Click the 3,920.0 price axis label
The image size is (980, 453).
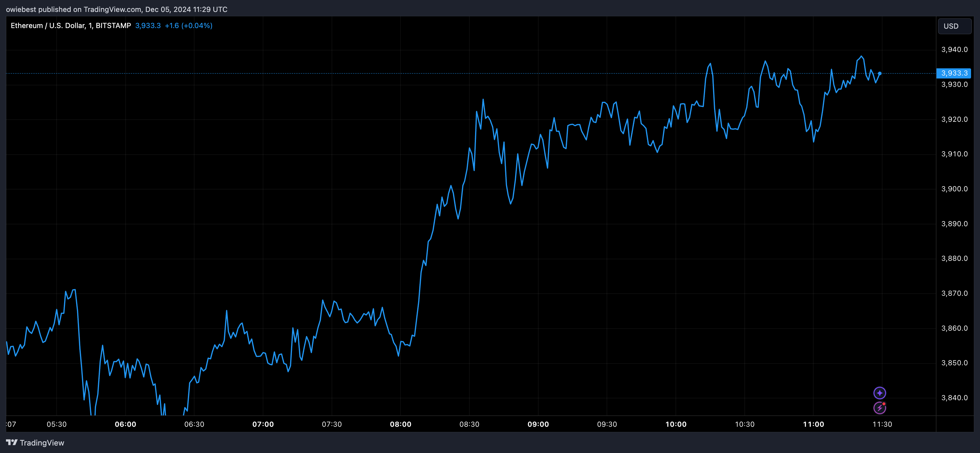tap(955, 120)
